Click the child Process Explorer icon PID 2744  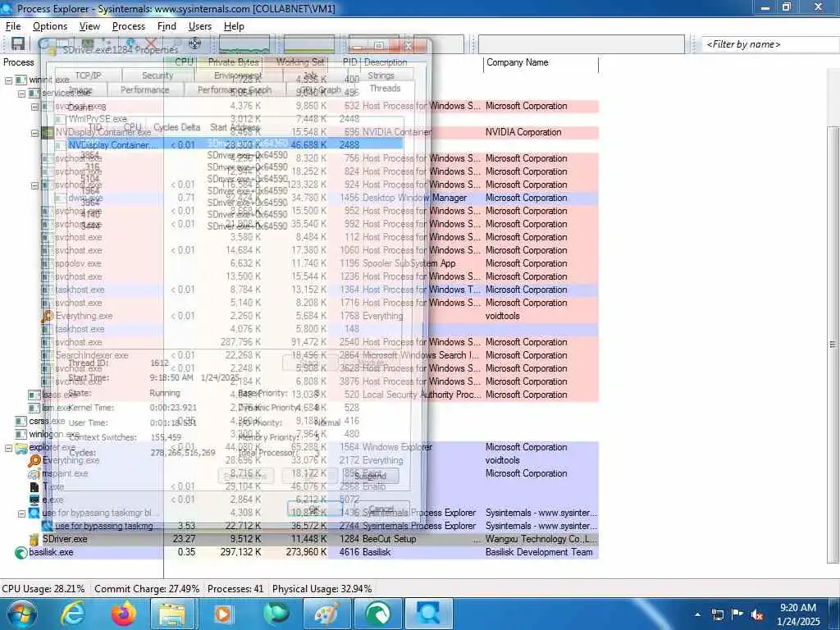[x=47, y=526]
